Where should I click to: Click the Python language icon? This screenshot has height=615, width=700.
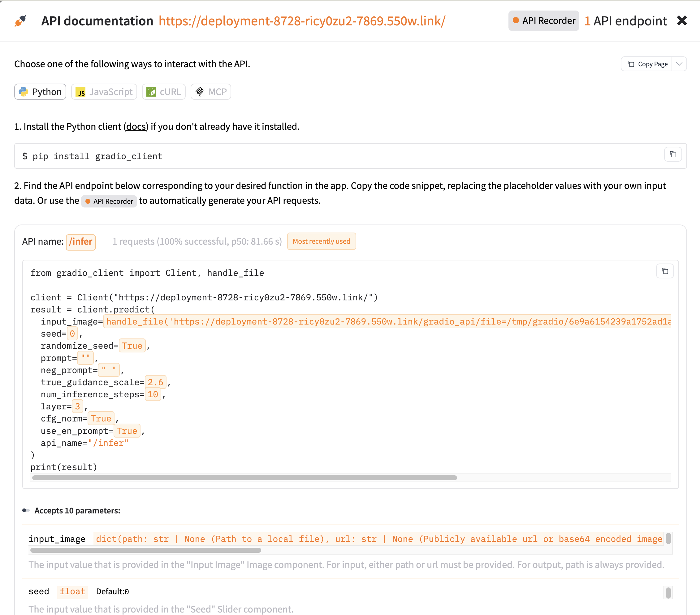pos(24,92)
